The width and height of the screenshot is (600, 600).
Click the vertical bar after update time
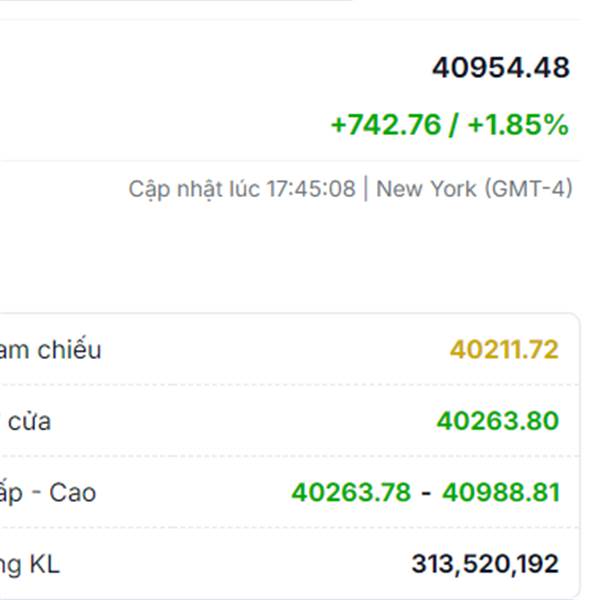(366, 188)
